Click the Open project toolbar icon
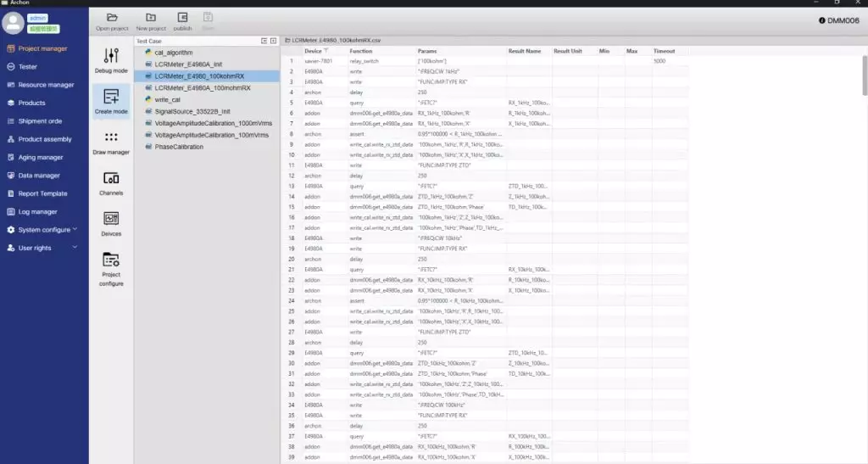Viewport: 868px width, 464px height. [x=112, y=22]
